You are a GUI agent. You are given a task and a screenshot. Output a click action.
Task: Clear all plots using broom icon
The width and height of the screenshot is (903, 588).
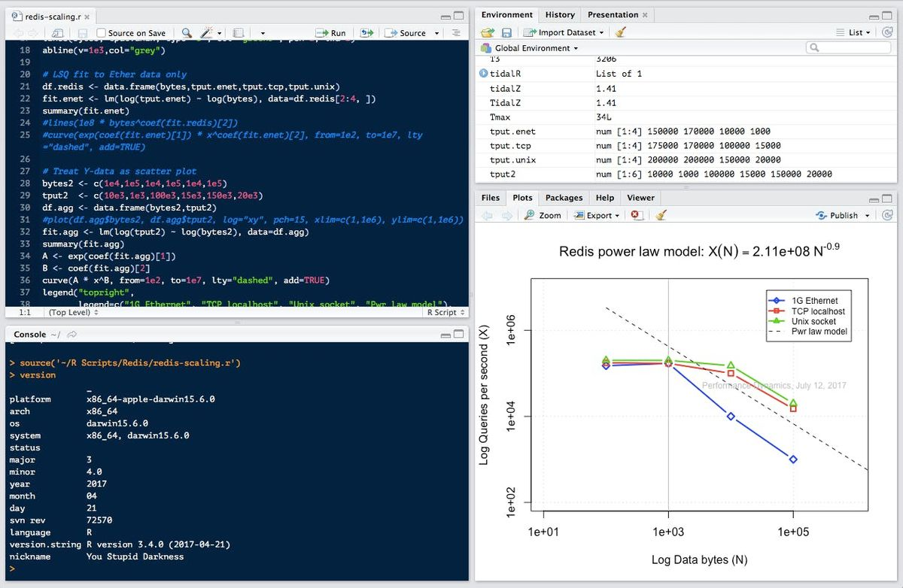tap(661, 215)
